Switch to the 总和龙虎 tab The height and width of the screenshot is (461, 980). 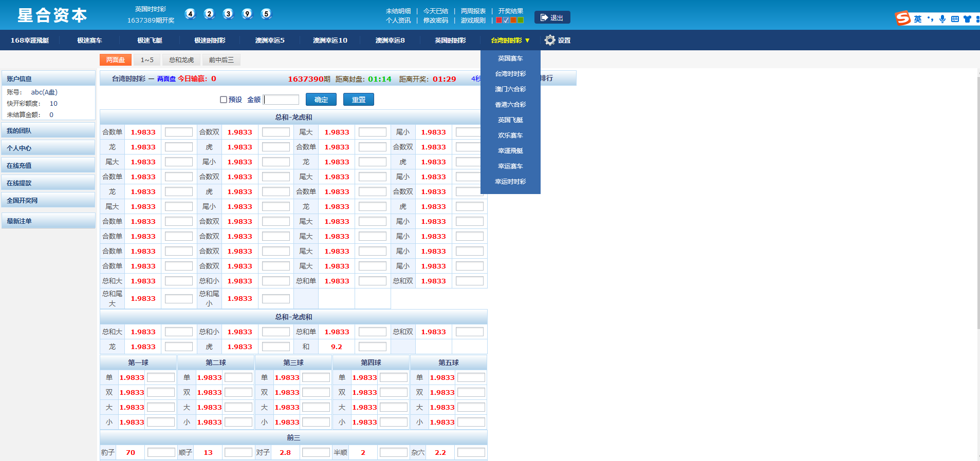click(x=181, y=60)
